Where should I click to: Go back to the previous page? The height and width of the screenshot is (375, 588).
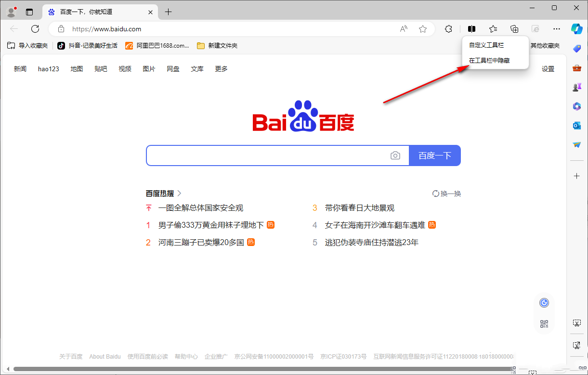tap(14, 29)
